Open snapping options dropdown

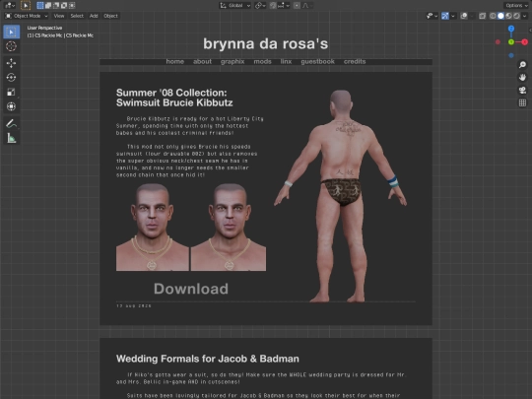click(x=284, y=6)
